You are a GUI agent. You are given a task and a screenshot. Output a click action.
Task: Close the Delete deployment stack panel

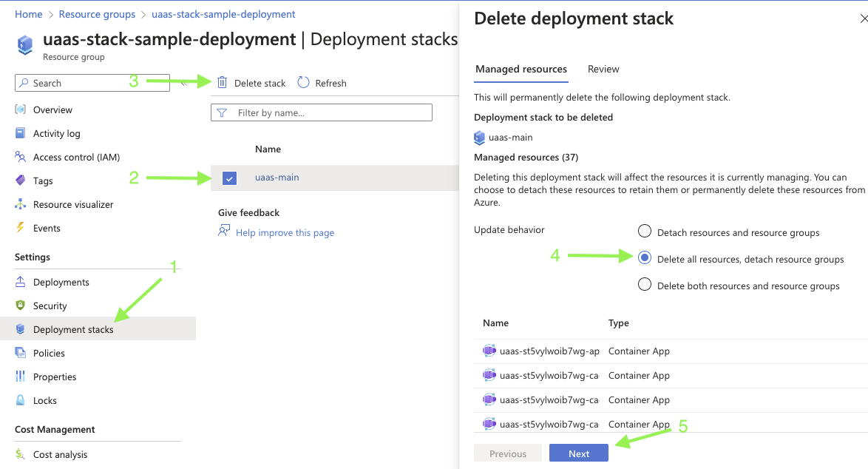[x=863, y=18]
